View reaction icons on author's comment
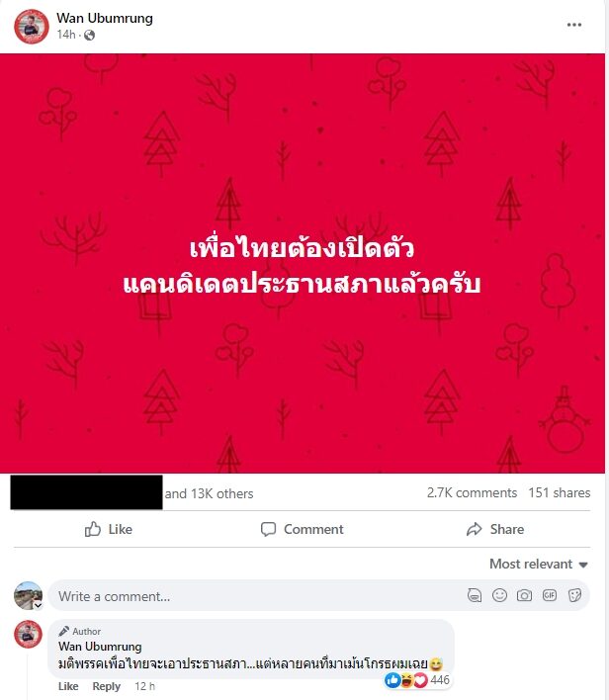Screen dimensions: 609x700 tap(406, 680)
